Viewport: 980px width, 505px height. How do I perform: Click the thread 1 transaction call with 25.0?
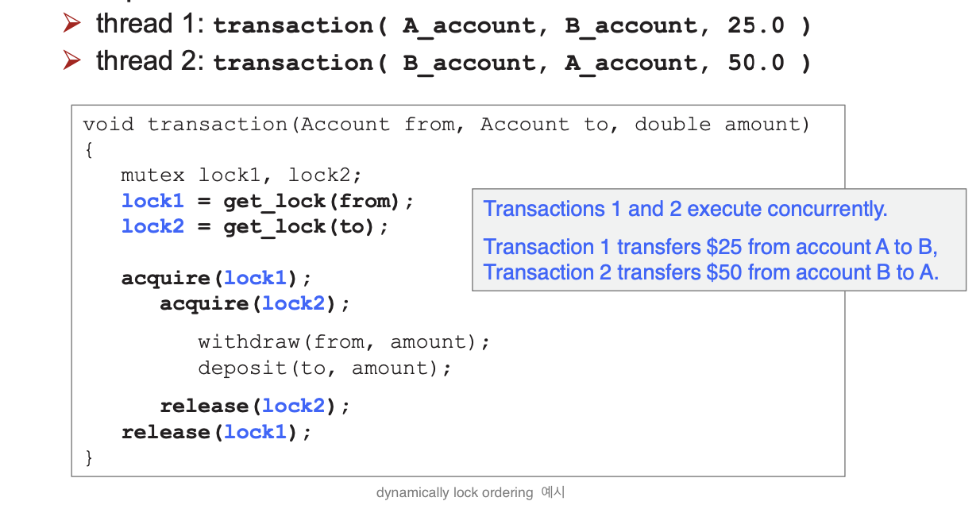[x=512, y=25]
